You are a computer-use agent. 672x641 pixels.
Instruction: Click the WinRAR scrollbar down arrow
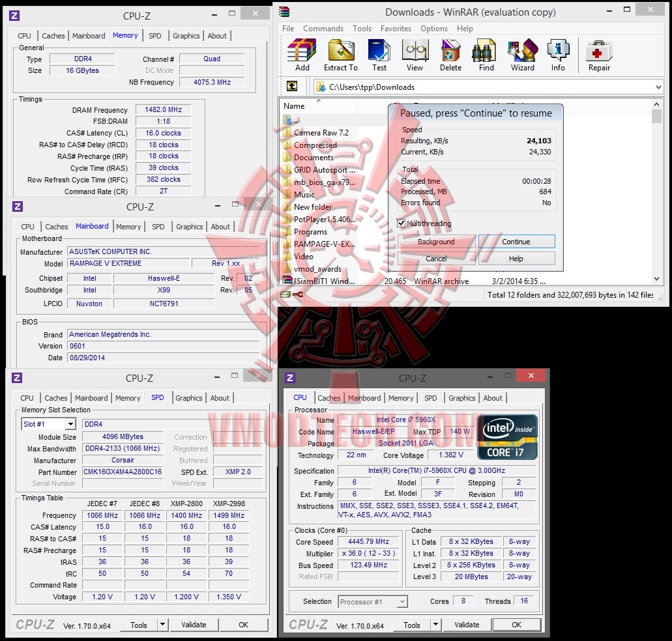pyautogui.click(x=656, y=278)
